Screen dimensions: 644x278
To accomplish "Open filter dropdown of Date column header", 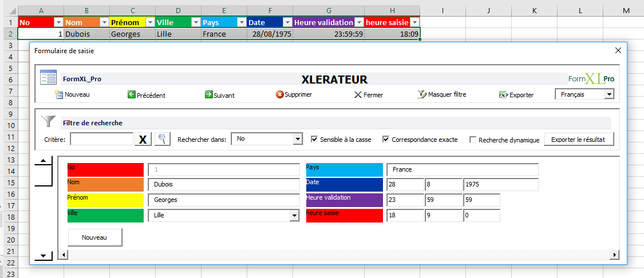I will tap(287, 22).
